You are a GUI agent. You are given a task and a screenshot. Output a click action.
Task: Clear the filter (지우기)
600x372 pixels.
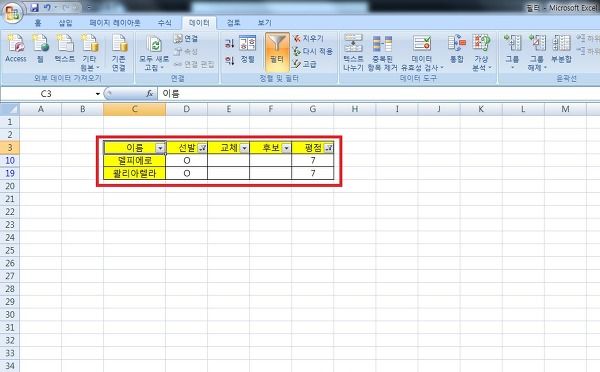click(x=308, y=38)
